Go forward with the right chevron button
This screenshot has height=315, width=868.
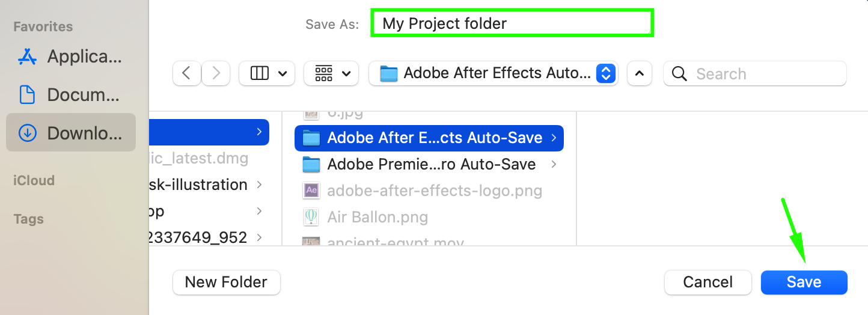(x=216, y=73)
